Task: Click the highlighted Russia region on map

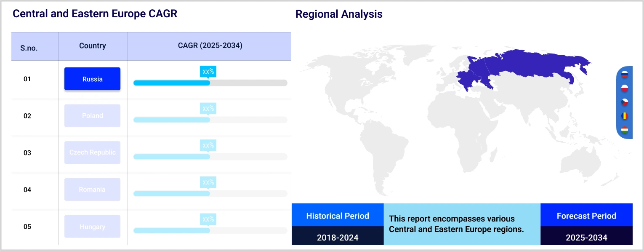Action: tap(526, 65)
